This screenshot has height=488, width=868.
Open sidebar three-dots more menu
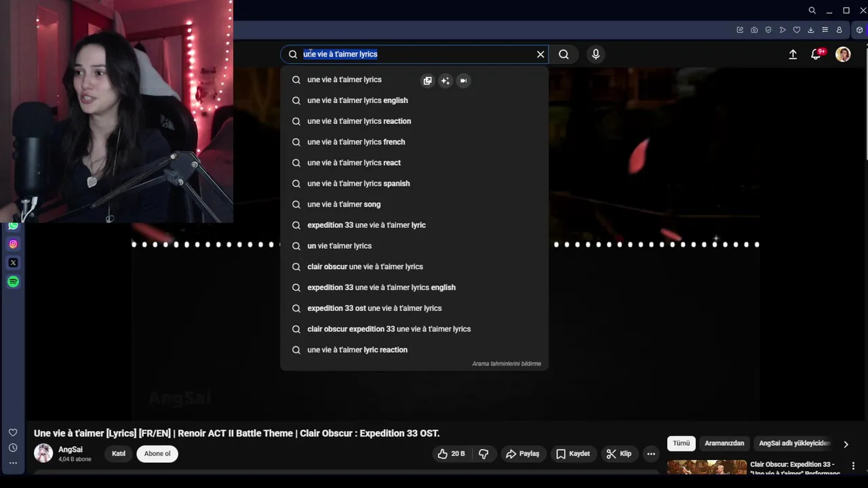(x=13, y=463)
